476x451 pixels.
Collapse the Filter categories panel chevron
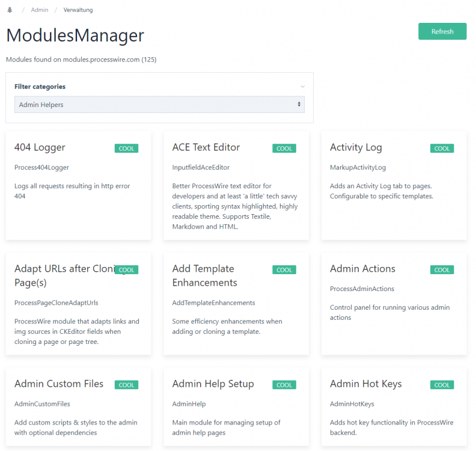(x=302, y=87)
